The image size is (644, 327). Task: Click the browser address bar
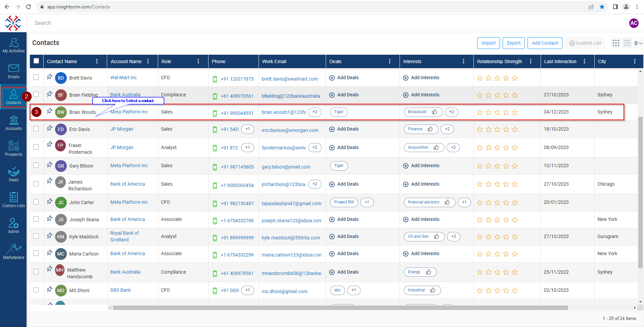(x=312, y=7)
